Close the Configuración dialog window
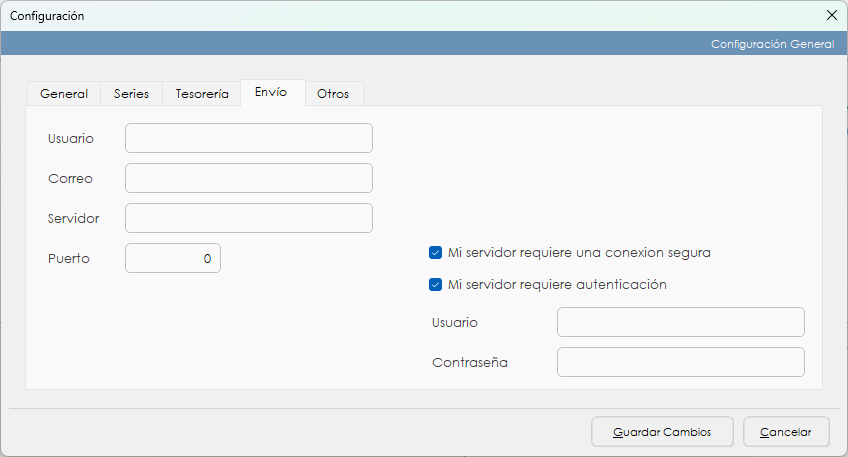 (x=831, y=15)
